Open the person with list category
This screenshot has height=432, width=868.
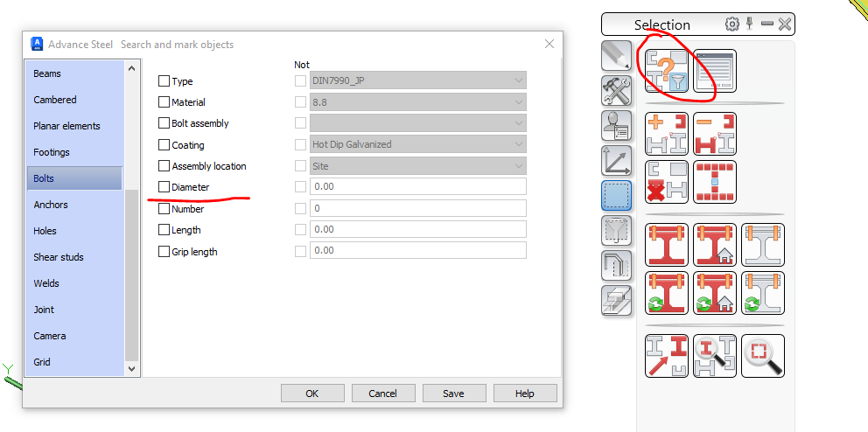[616, 126]
